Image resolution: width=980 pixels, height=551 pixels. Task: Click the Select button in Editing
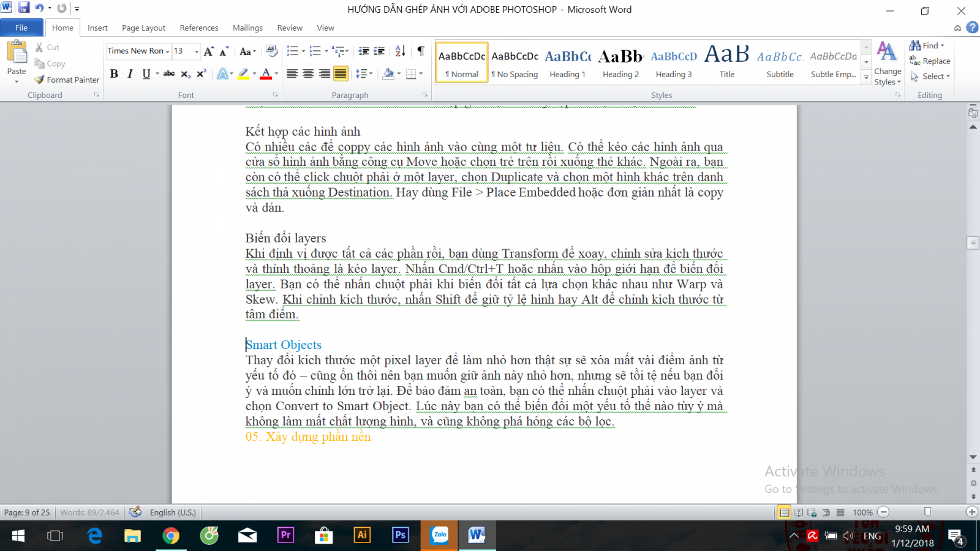click(930, 76)
